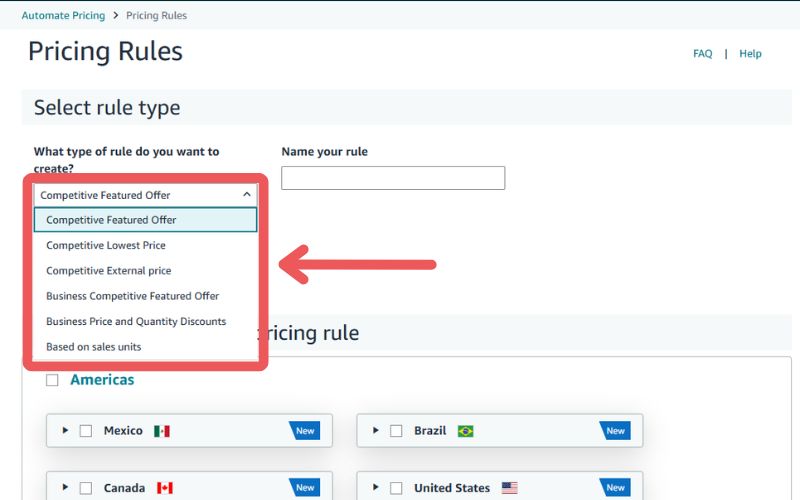Click the Americas region heading
800x500 pixels.
point(102,380)
